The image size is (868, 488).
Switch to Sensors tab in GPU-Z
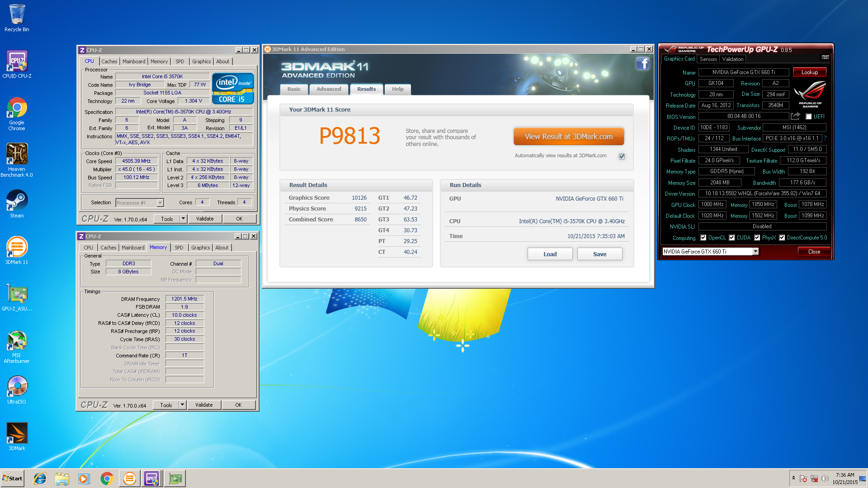(708, 59)
